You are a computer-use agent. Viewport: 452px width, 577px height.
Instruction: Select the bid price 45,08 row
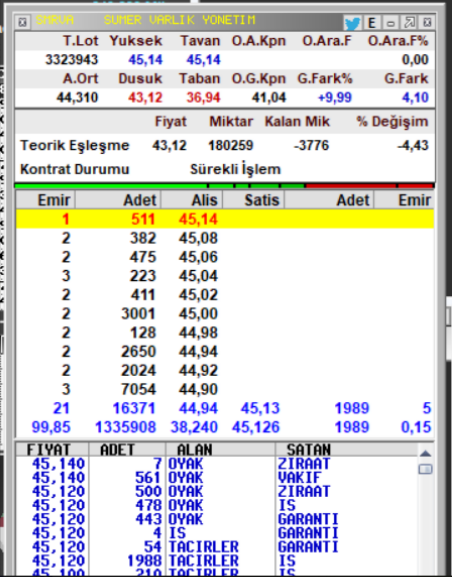pyautogui.click(x=225, y=238)
